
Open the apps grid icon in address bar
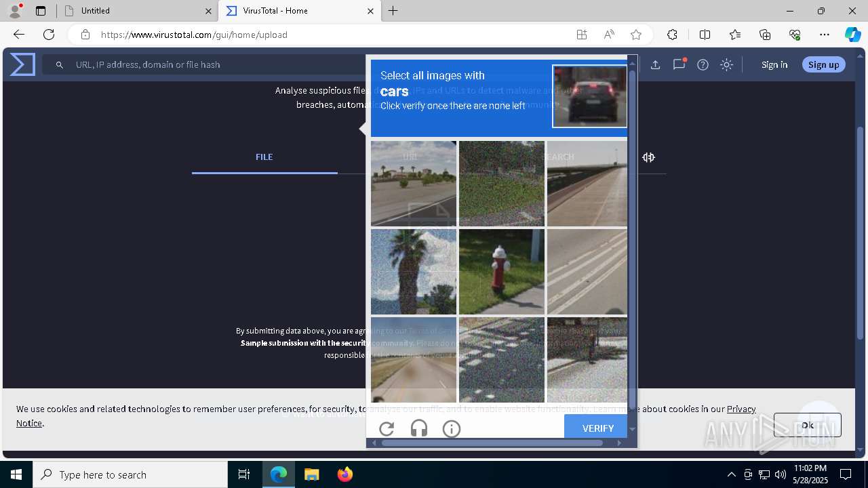(x=582, y=35)
